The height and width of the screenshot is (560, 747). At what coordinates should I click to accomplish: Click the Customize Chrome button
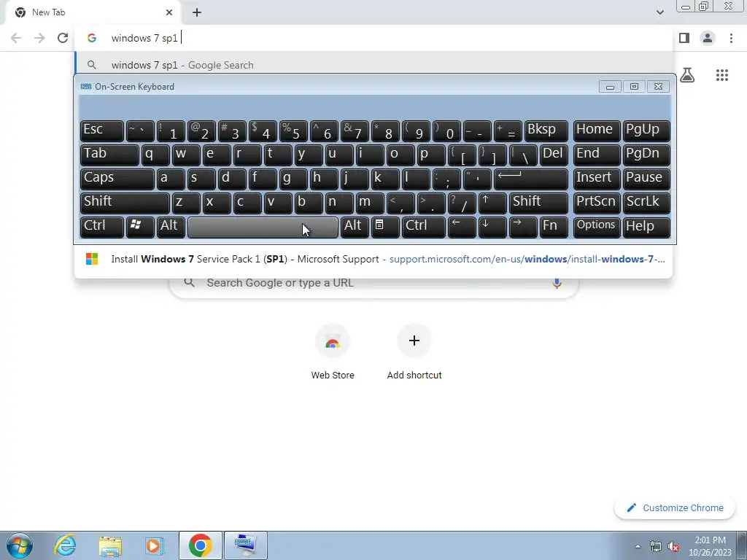[675, 507]
